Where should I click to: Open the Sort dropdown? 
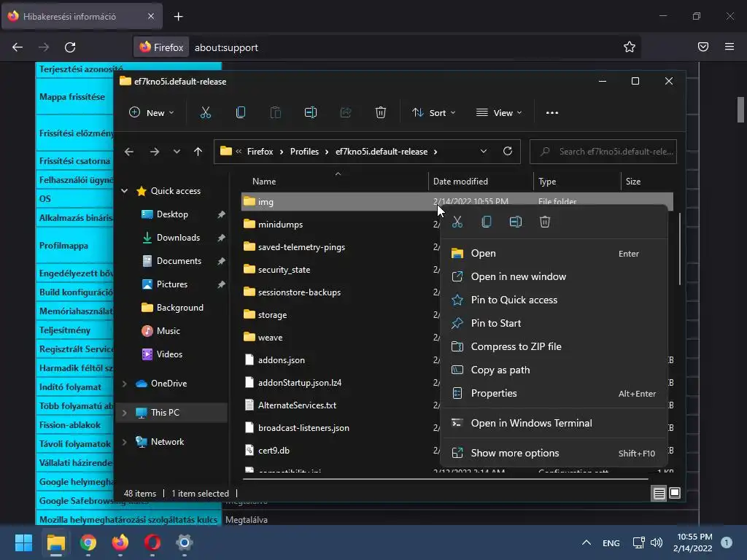click(434, 113)
